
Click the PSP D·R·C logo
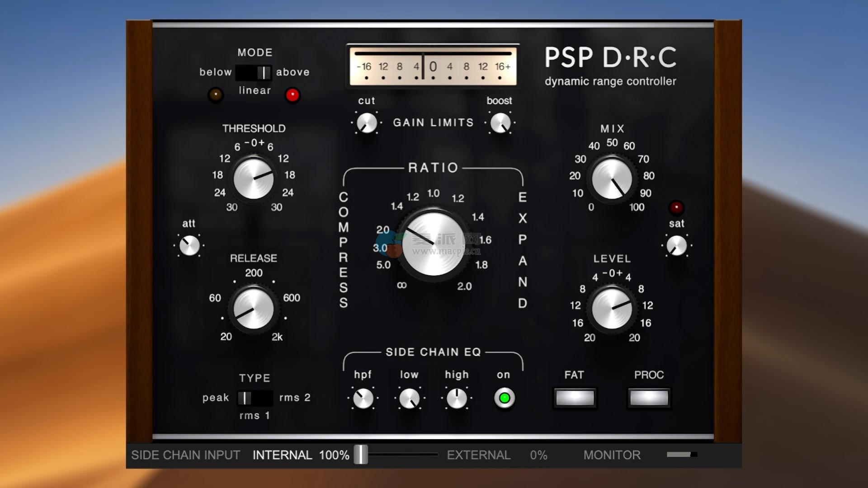[610, 57]
